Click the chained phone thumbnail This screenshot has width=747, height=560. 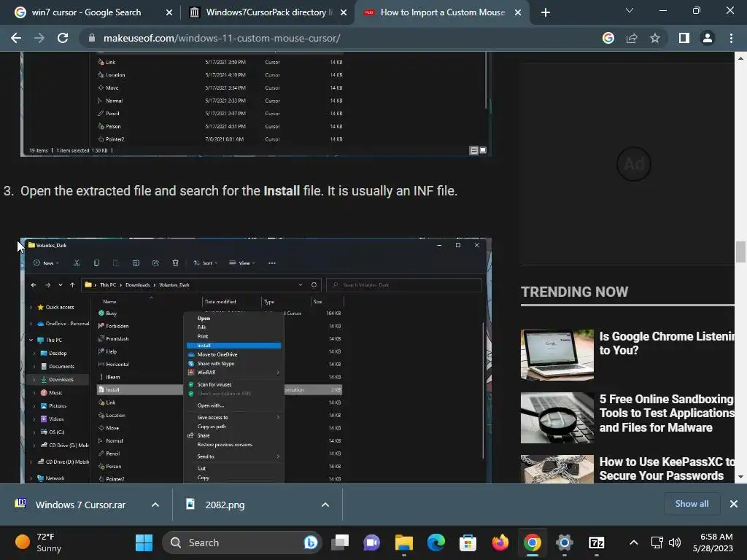557,469
